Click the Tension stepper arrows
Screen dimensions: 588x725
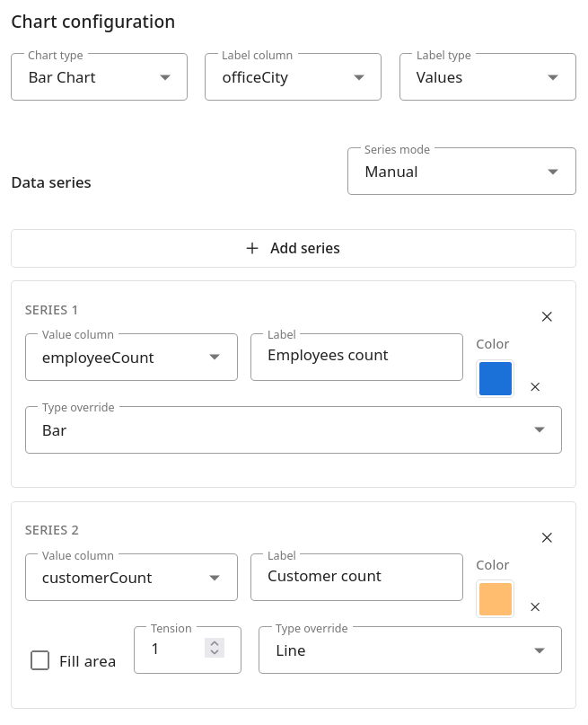[214, 648]
